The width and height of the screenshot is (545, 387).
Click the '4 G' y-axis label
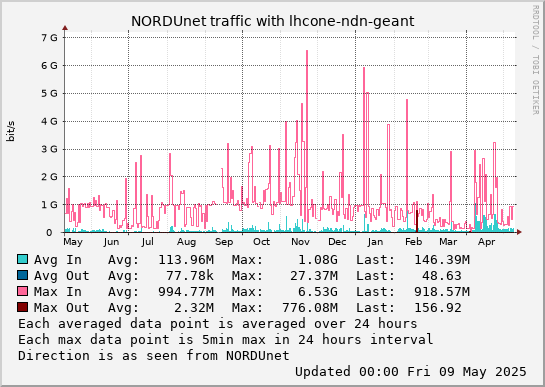point(49,121)
